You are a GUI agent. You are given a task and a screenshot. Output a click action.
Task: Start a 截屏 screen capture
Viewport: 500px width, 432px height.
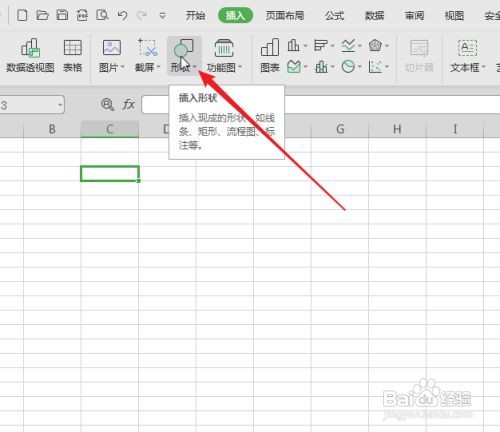click(x=147, y=47)
